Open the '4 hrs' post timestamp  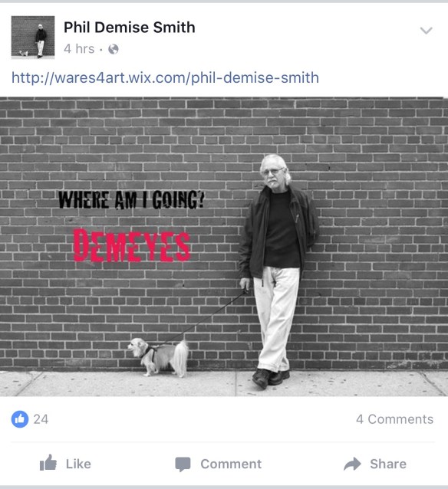point(79,49)
